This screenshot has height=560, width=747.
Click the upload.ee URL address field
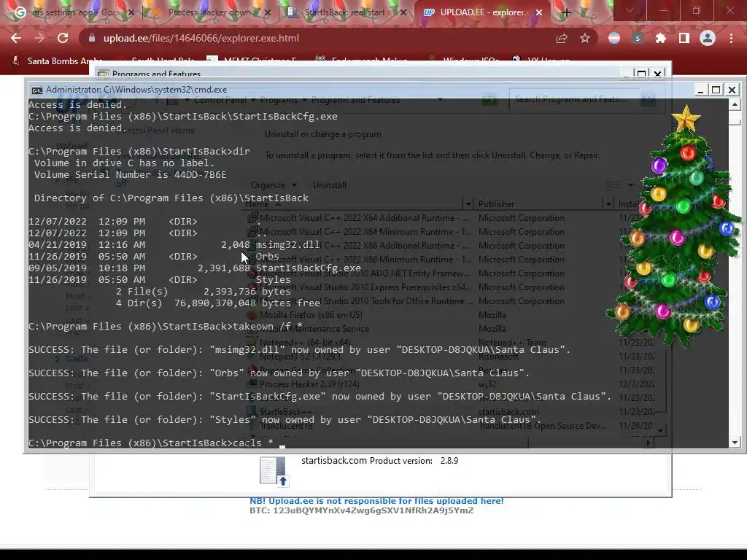point(201,38)
